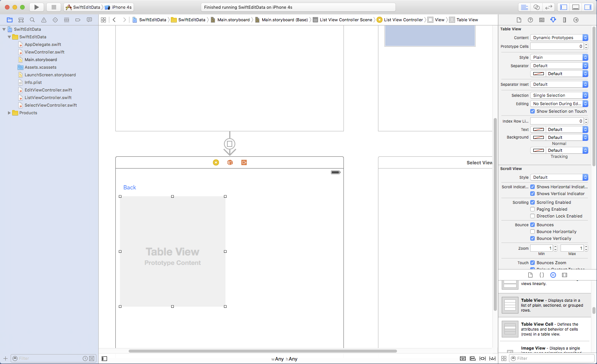Open the Connections inspector icon
597x364 pixels.
tap(576, 20)
